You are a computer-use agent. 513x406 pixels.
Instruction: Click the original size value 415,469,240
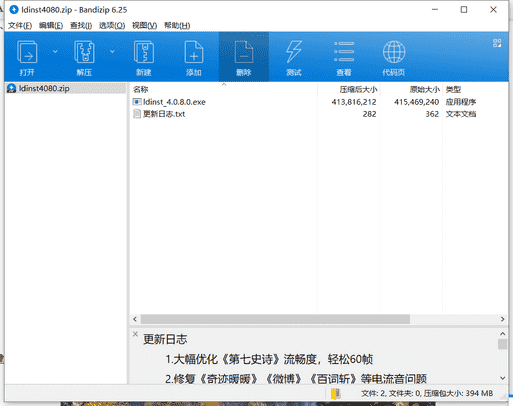point(416,102)
